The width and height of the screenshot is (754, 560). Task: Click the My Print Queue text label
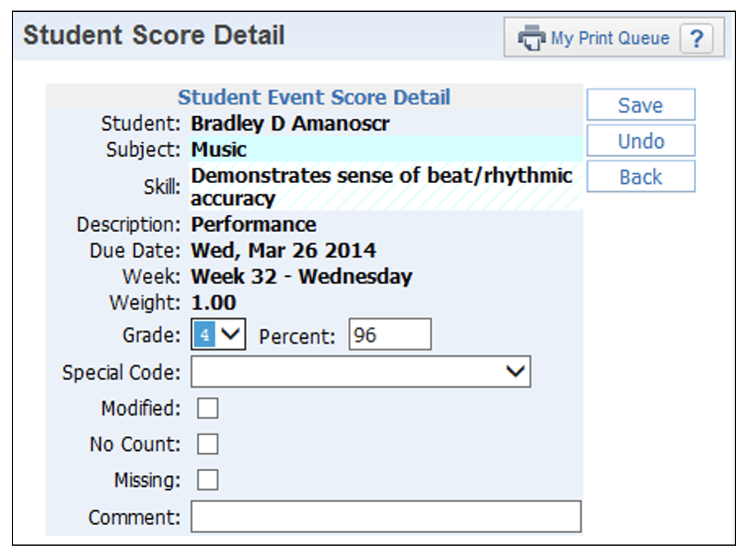(x=610, y=38)
